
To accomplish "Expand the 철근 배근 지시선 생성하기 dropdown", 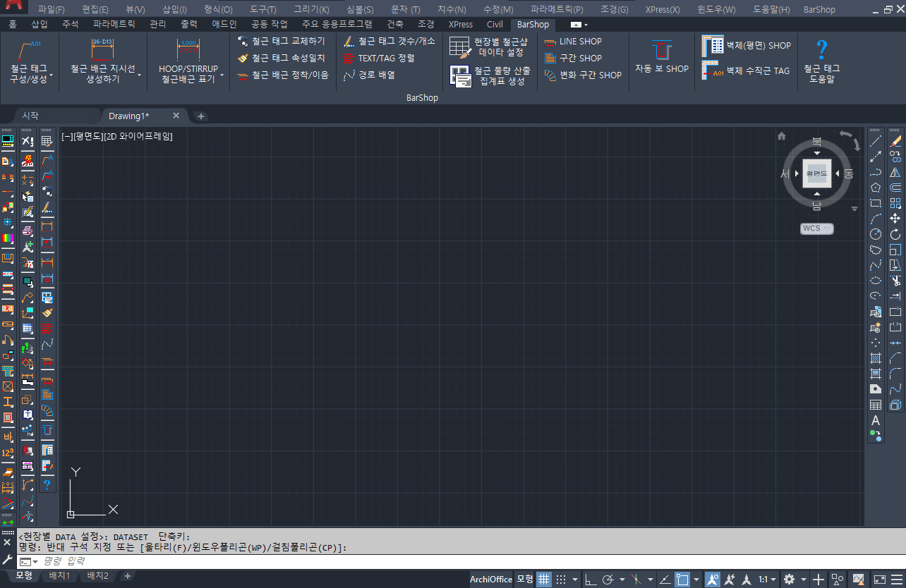I will (140, 75).
